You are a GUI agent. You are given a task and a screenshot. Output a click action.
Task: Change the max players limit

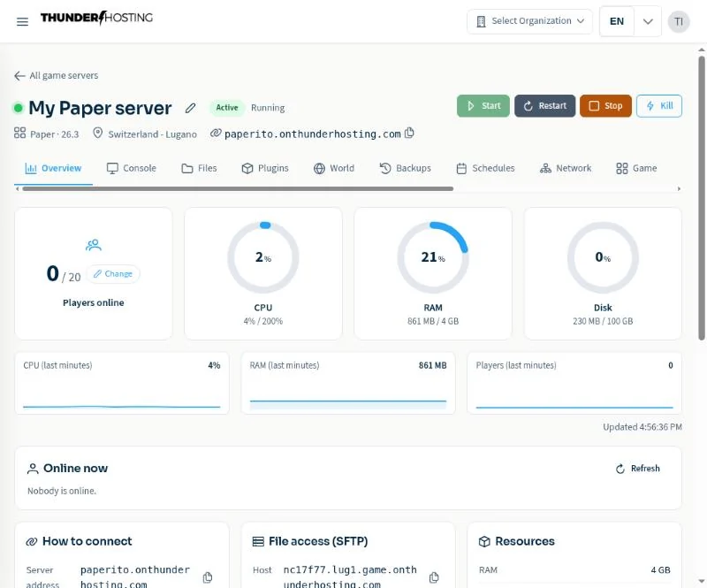pyautogui.click(x=113, y=274)
